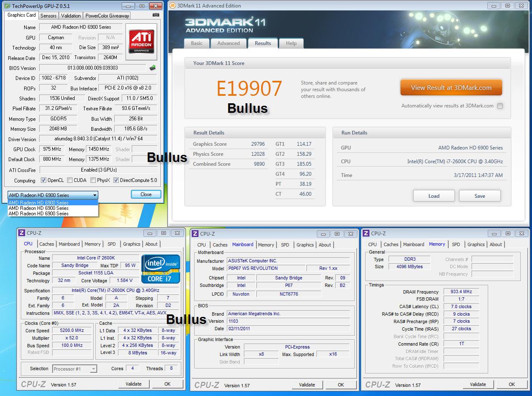Open the Memory tab in the CPU-Z Mainboard window

(x=266, y=245)
